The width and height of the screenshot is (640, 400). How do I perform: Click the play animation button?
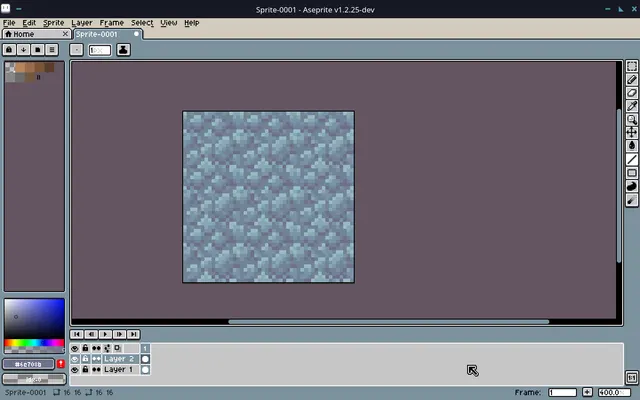105,334
